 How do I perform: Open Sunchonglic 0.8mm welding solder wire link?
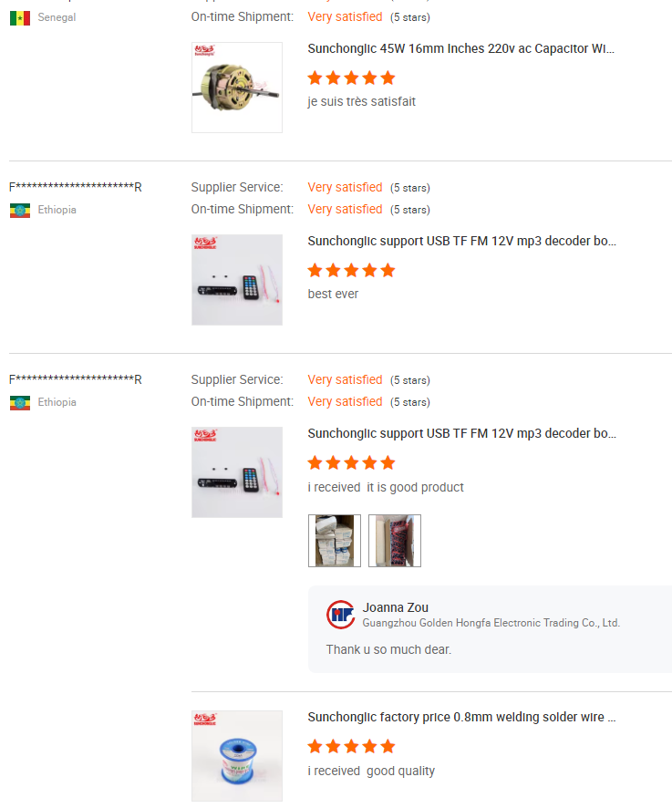click(460, 718)
